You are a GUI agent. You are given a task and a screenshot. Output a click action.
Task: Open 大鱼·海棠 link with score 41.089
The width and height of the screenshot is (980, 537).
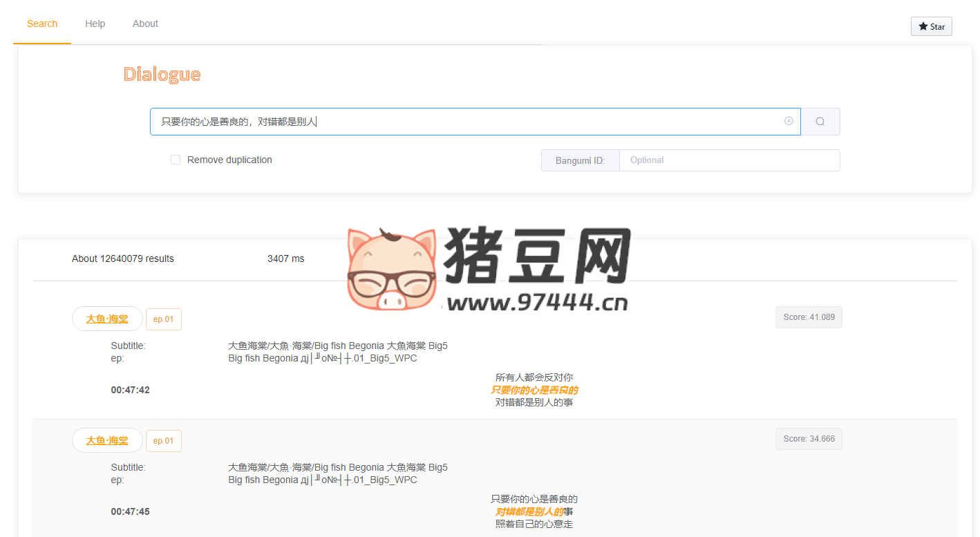point(107,319)
